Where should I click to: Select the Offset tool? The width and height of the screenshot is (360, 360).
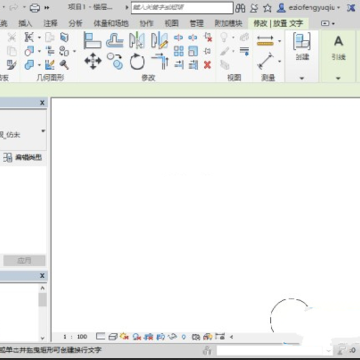(x=115, y=40)
